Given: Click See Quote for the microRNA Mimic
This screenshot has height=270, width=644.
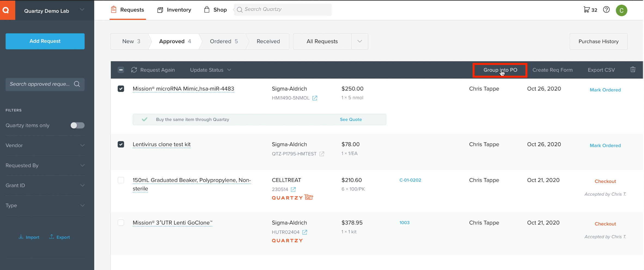Looking at the screenshot, I should [x=350, y=119].
